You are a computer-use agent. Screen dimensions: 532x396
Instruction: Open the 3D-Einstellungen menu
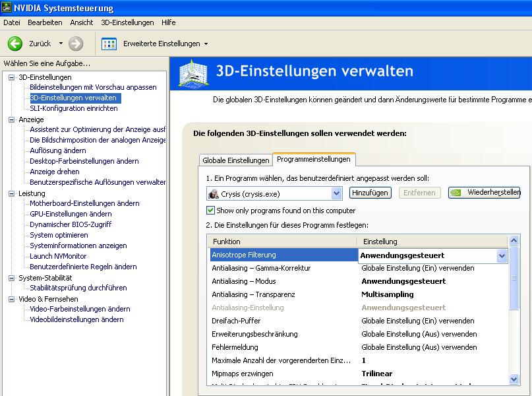(127, 22)
